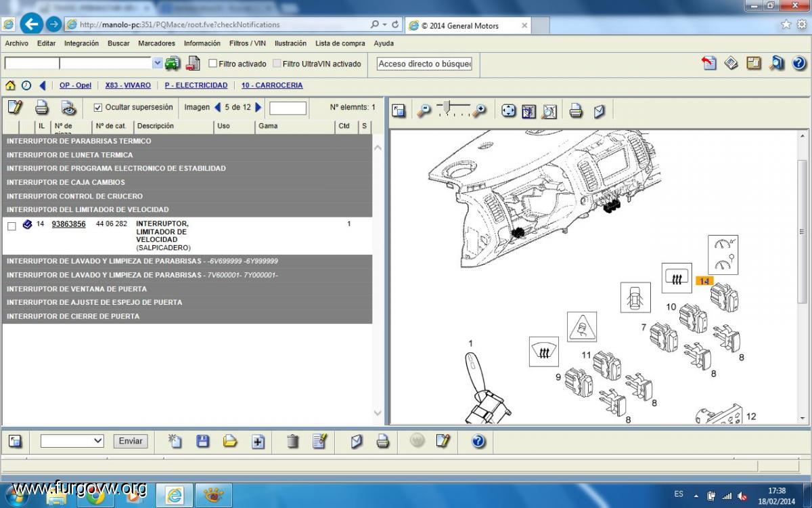Expand INTERRUPTOR DE VENTANA DE PUERTA group
Viewport: 812px width, 508px height.
click(x=187, y=289)
